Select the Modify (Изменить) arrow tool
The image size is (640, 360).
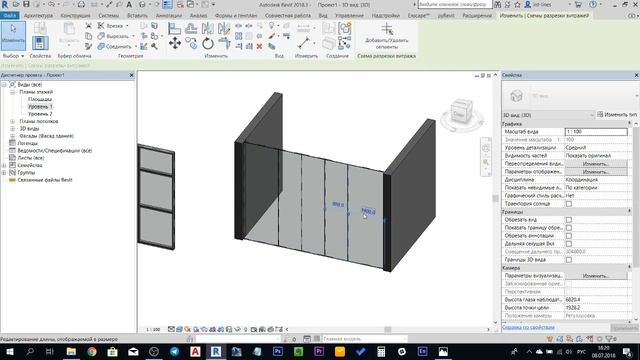point(13,36)
